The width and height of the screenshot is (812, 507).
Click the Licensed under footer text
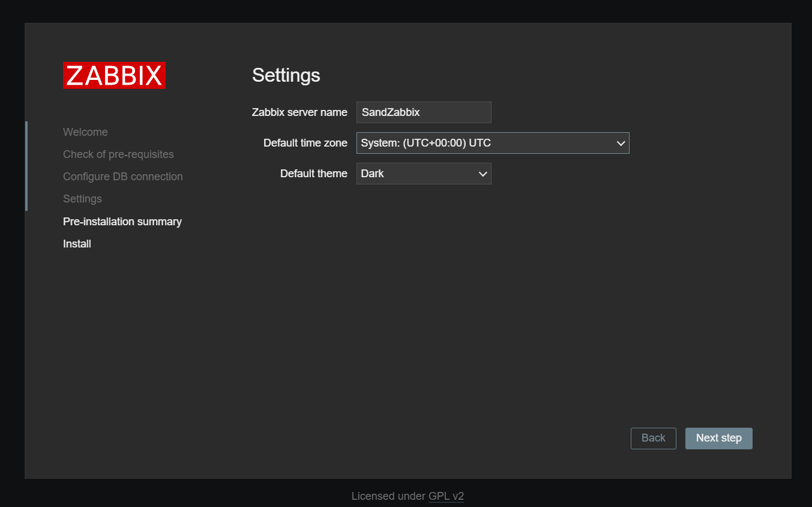(x=388, y=497)
